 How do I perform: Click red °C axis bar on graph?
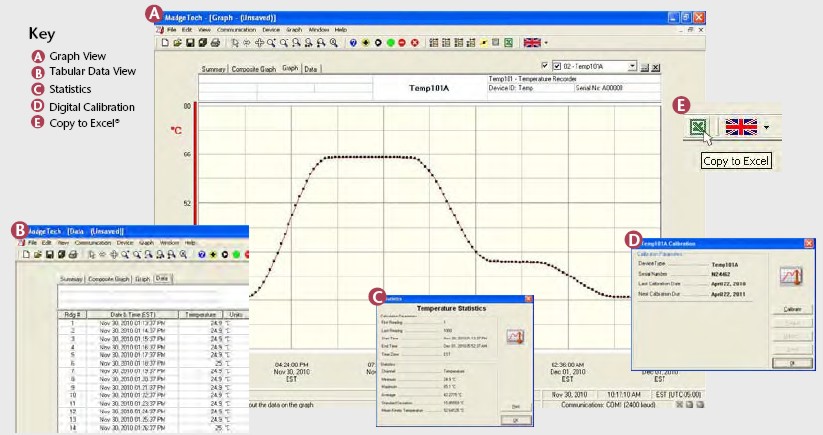(195, 164)
